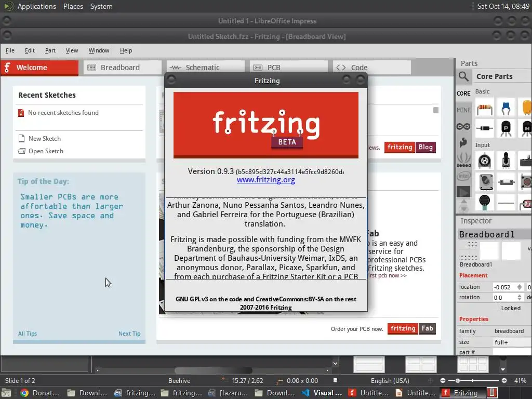Open the View menu
This screenshot has width=532, height=399.
coord(72,50)
